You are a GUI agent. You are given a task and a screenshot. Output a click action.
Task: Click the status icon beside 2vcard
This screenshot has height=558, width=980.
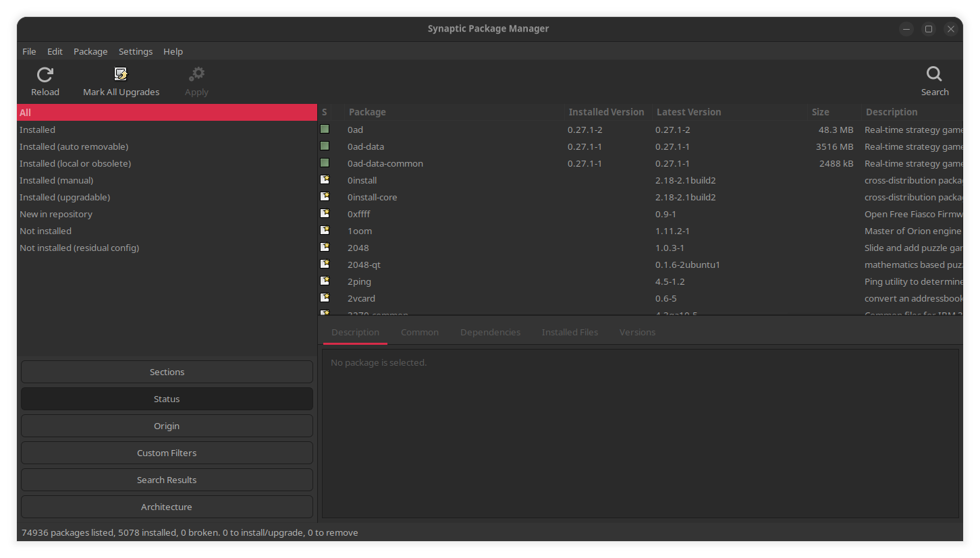[x=325, y=298]
